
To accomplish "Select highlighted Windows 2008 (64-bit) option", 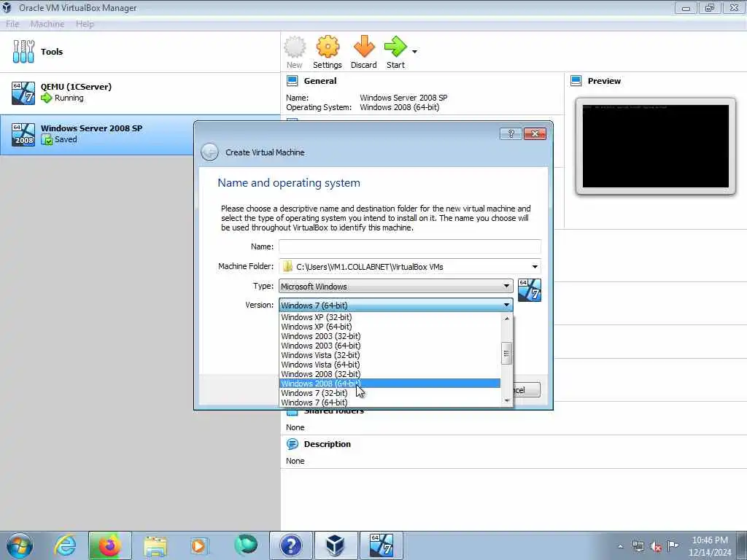I will coord(390,384).
